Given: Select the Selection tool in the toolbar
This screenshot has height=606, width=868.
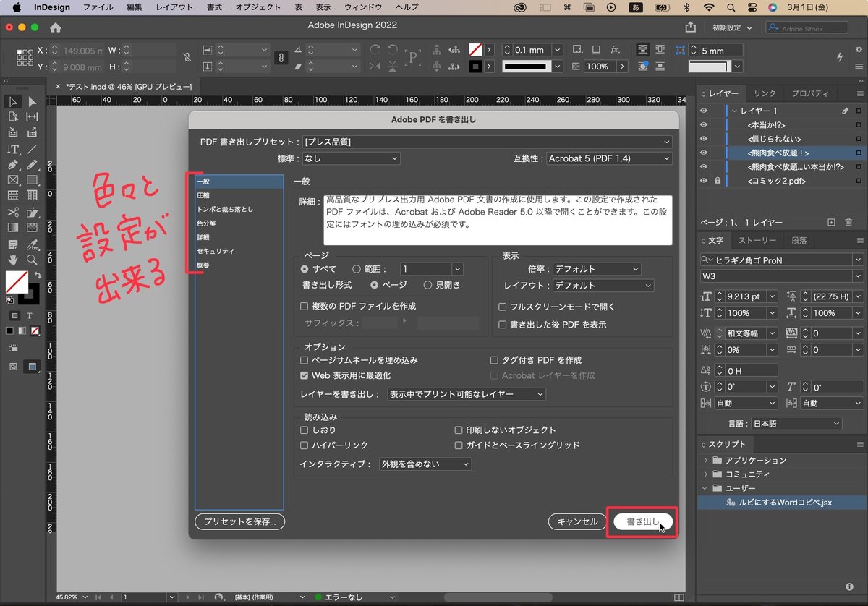Looking at the screenshot, I should [x=12, y=103].
